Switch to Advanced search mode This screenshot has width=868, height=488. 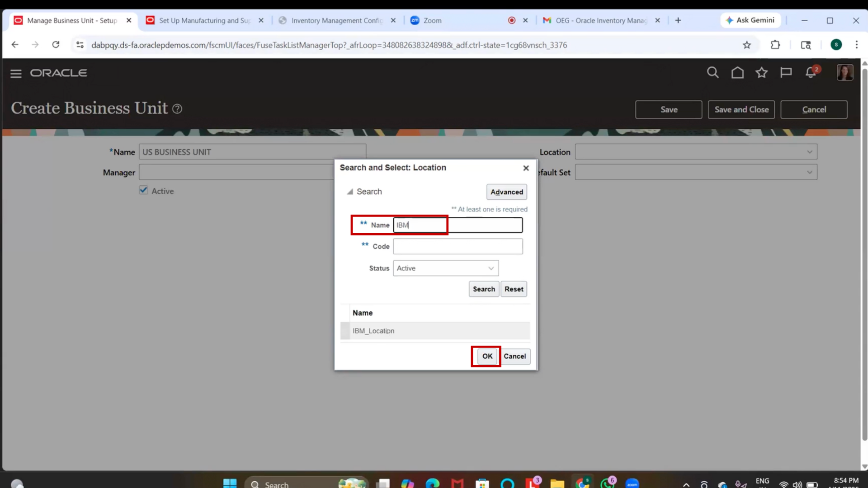coord(507,192)
